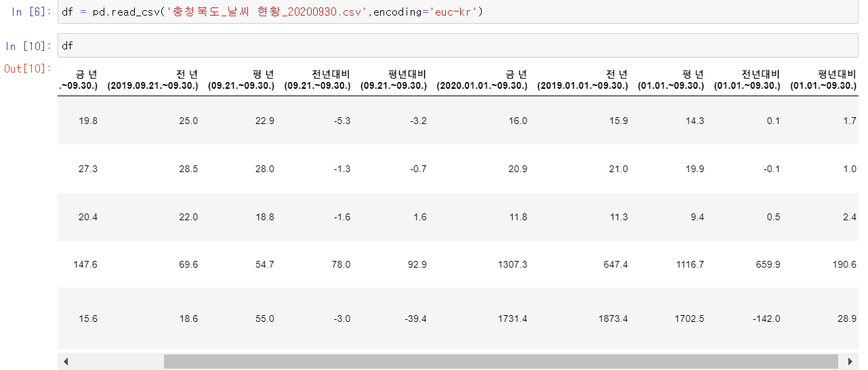Click the 평 년 (01.01.~09.30.) column header
The width and height of the screenshot is (868, 370).
coord(670,80)
